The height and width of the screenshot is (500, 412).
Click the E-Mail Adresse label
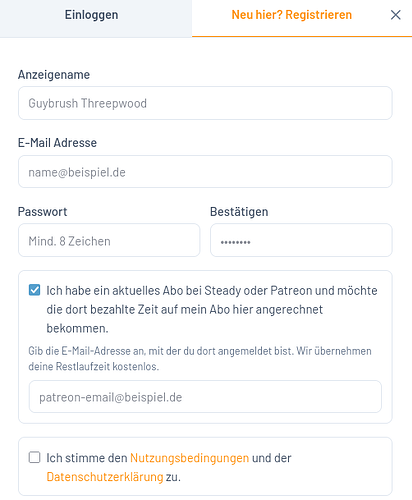click(57, 143)
